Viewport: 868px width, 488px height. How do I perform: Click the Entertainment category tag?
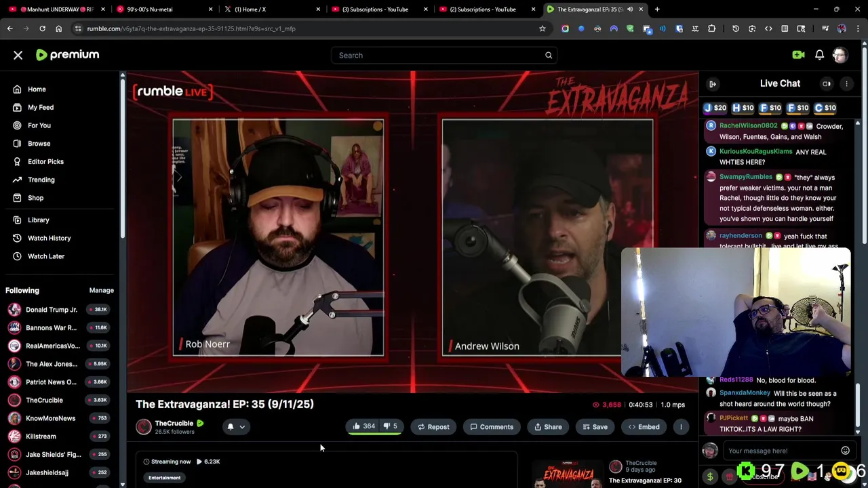165,478
